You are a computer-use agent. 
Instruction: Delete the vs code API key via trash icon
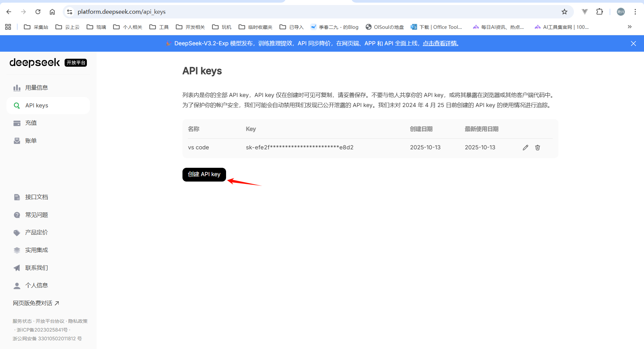[537, 148]
